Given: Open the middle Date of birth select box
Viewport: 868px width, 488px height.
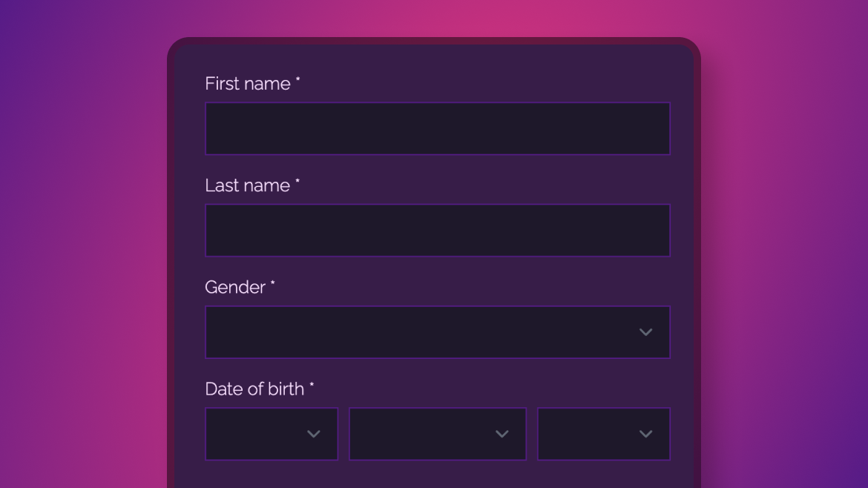Looking at the screenshot, I should (437, 434).
